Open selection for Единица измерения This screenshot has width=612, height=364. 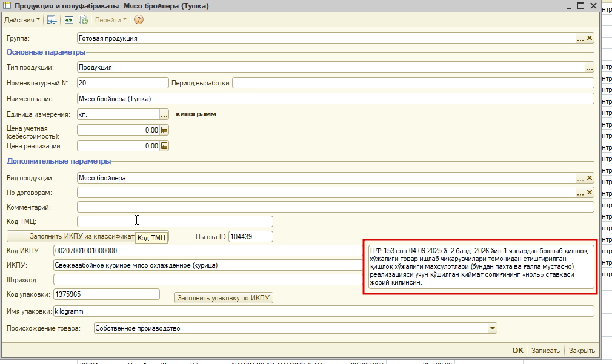[x=164, y=114]
